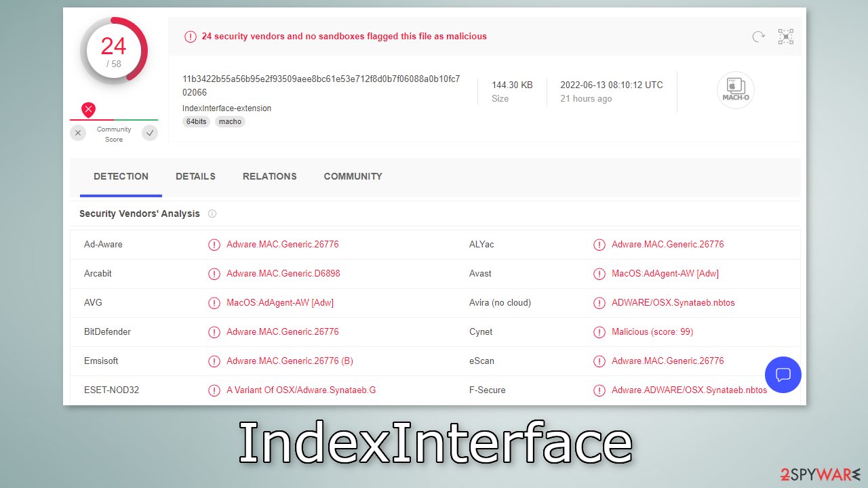Click the MACH-O file type badge
This screenshot has width=868, height=488.
click(x=735, y=89)
